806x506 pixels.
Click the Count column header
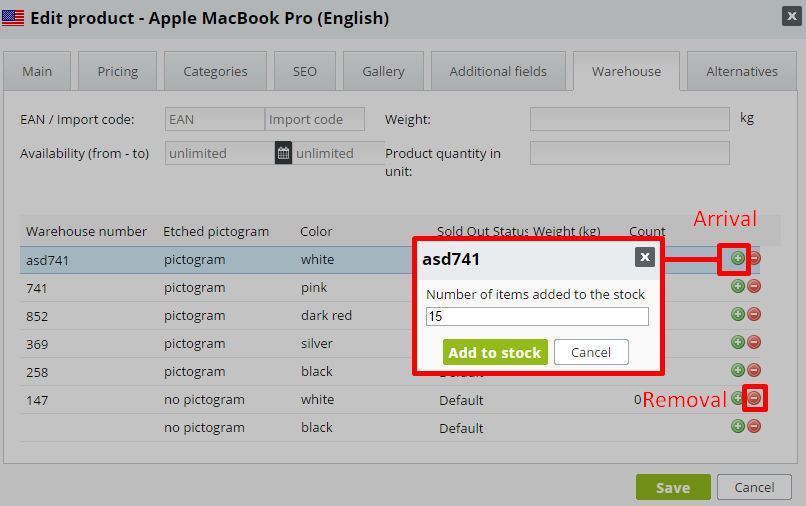tap(647, 231)
